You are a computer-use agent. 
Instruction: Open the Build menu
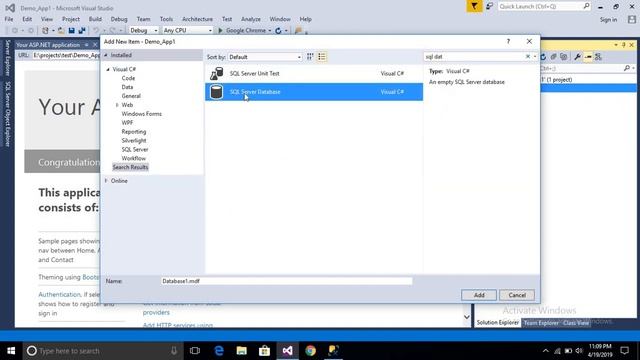[x=95, y=19]
